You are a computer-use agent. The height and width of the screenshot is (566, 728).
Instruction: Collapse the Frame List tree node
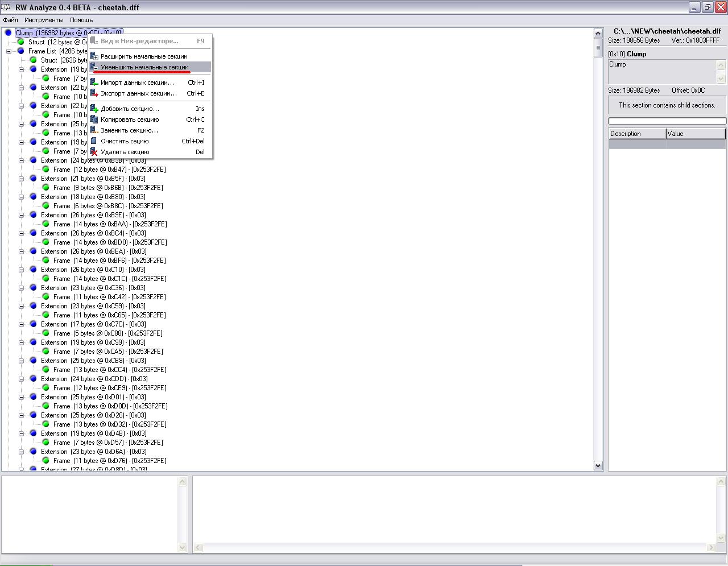click(x=9, y=51)
